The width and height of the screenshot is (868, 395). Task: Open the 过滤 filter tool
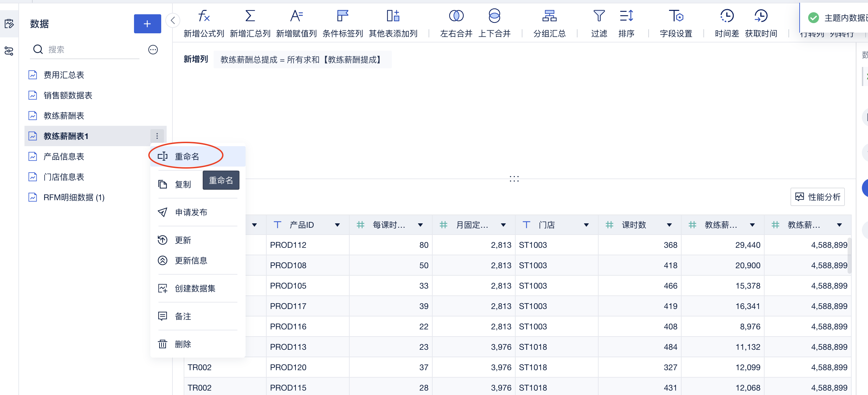coord(599,16)
